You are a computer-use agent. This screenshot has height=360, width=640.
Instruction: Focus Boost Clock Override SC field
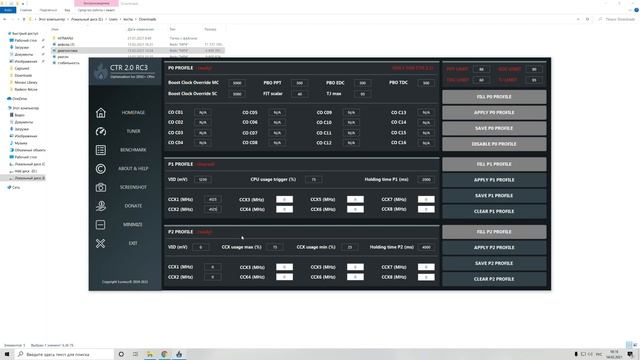click(x=237, y=94)
